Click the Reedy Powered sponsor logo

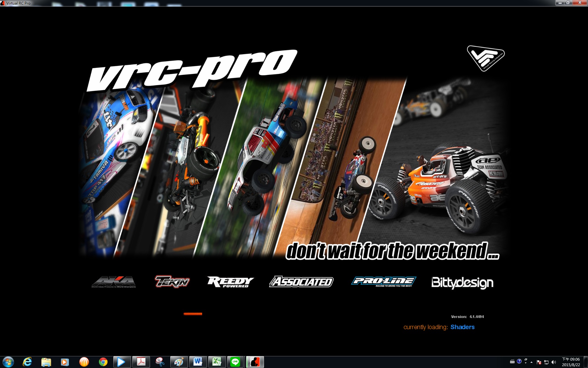[230, 282]
